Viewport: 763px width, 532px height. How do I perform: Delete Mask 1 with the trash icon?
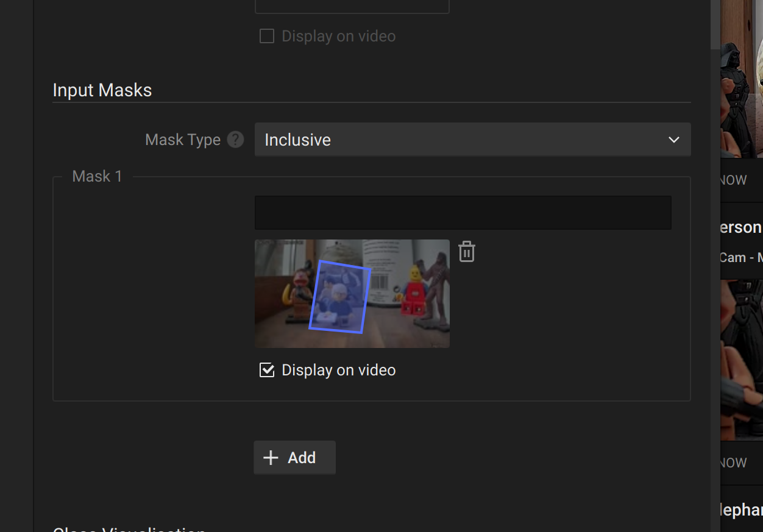tap(466, 251)
